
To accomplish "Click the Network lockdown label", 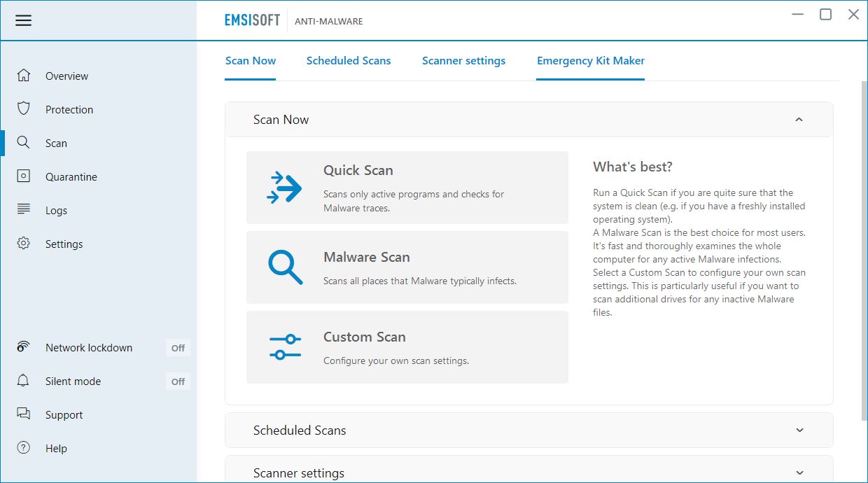I will [x=89, y=348].
